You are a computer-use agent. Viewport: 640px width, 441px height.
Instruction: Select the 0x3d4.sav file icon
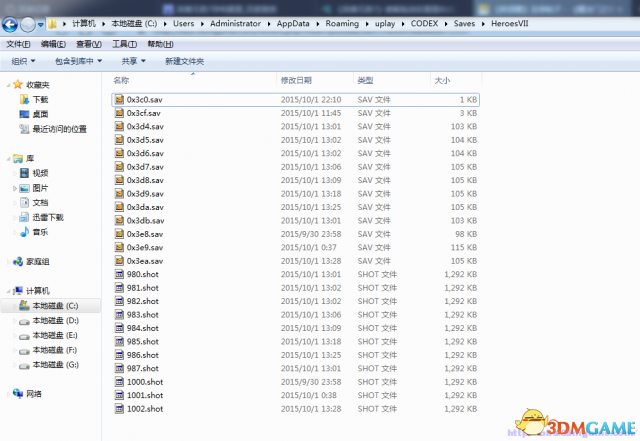tap(119, 127)
